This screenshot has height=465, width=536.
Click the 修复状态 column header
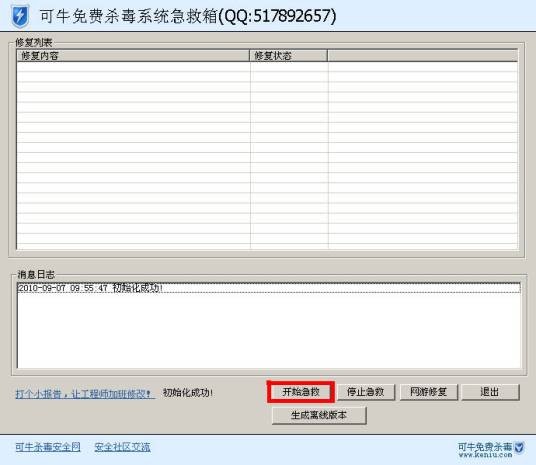pos(289,56)
